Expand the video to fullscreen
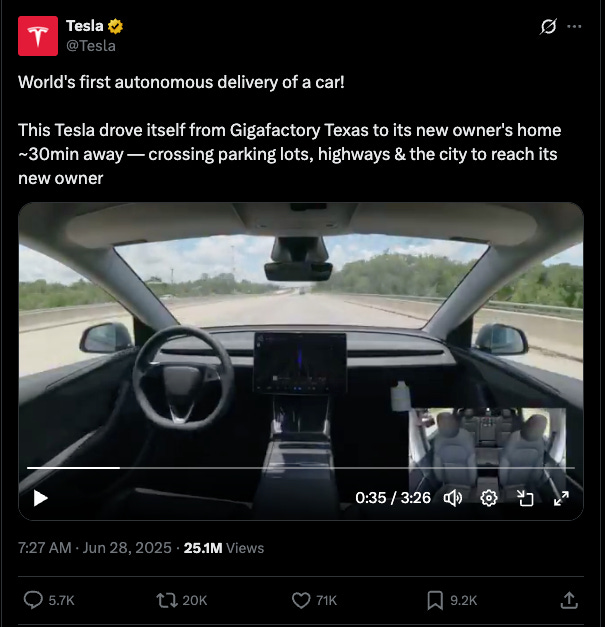This screenshot has height=627, width=605. 561,498
